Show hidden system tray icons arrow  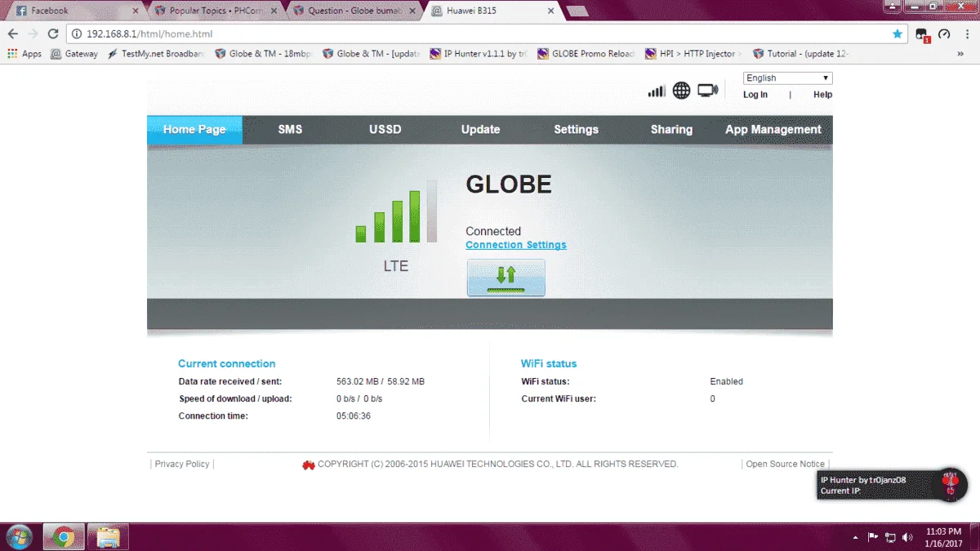(855, 537)
